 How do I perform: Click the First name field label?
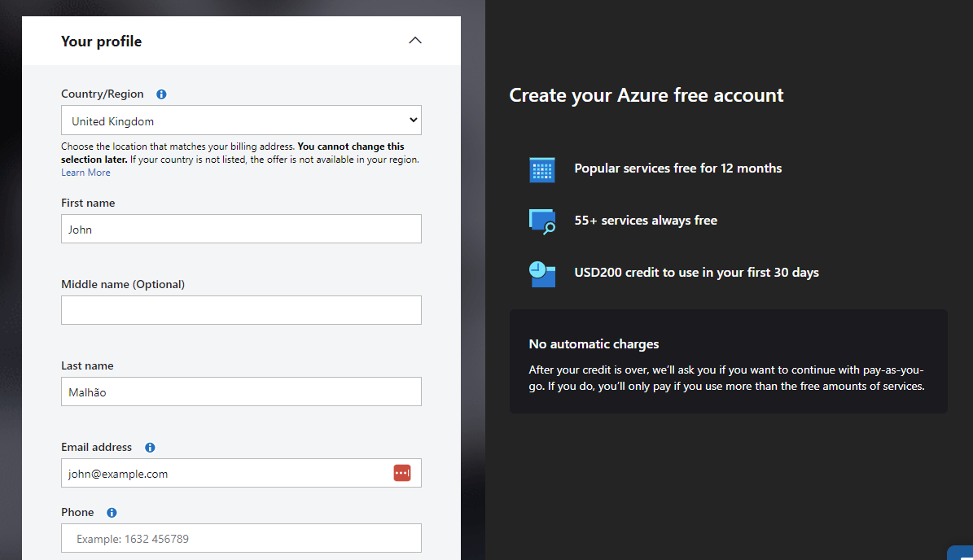coord(88,203)
